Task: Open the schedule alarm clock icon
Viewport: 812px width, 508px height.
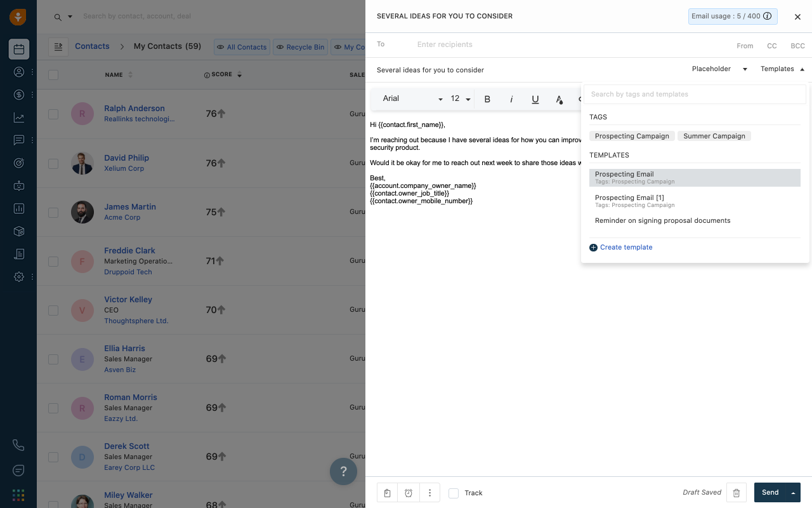Action: 409,493
